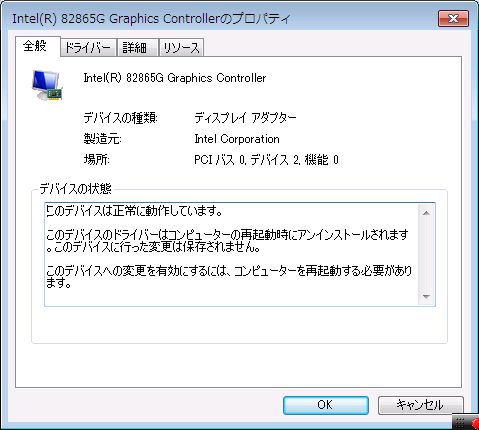Image resolution: width=479 pixels, height=430 pixels.
Task: Open the ドライバー tab
Action: point(88,48)
